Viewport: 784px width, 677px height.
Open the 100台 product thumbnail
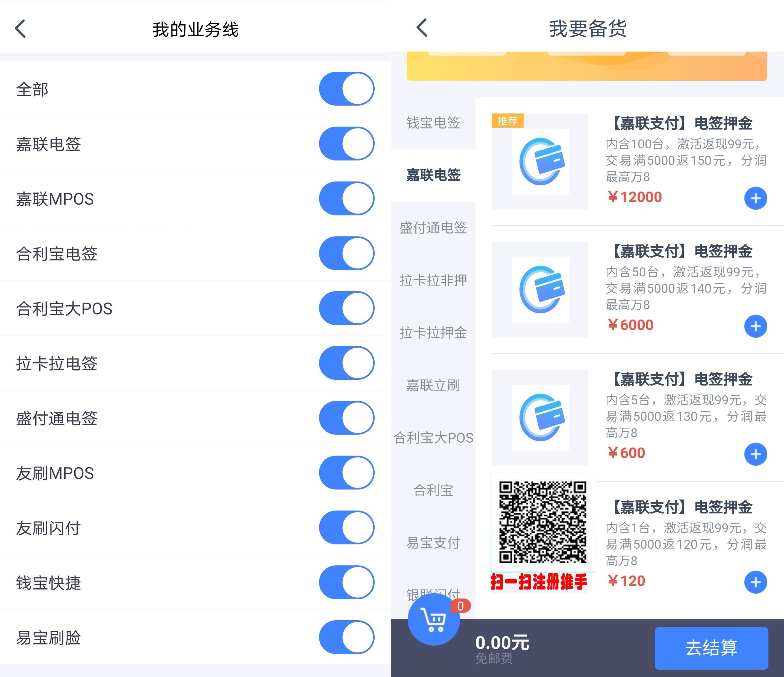[540, 161]
